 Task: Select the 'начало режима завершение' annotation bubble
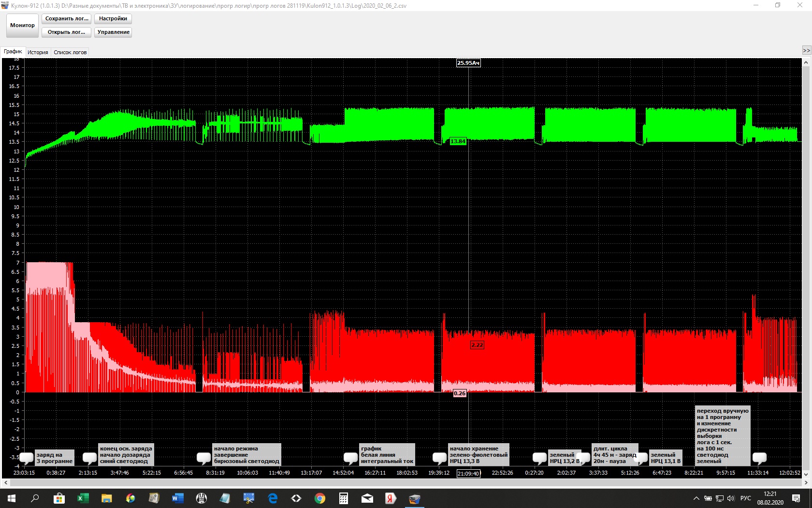pos(204,457)
